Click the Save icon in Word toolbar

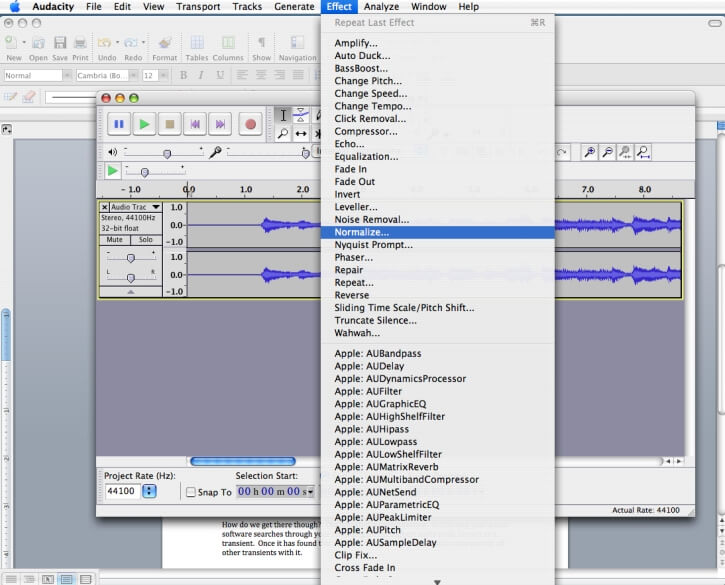(x=60, y=43)
